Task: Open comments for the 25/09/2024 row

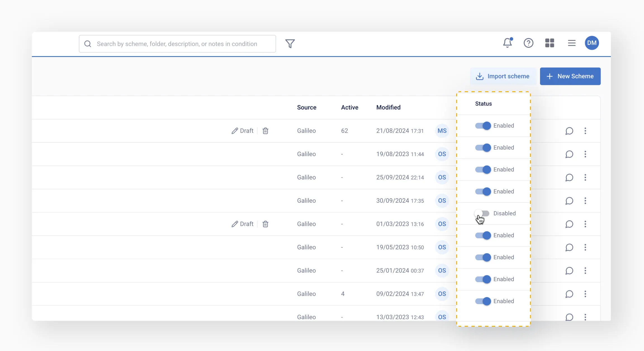Action: (569, 178)
